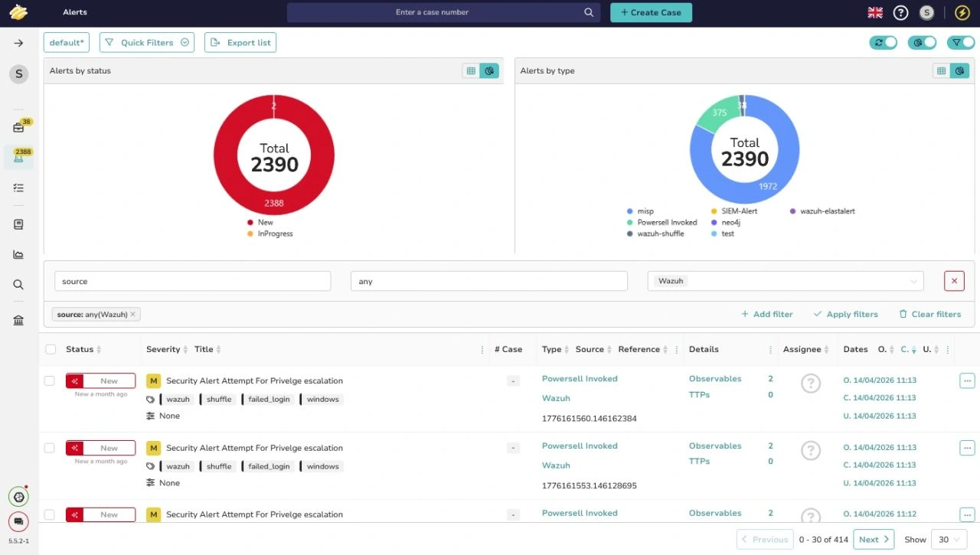Open the Dashboards chart sidebar icon
The image size is (980, 555).
click(x=19, y=254)
